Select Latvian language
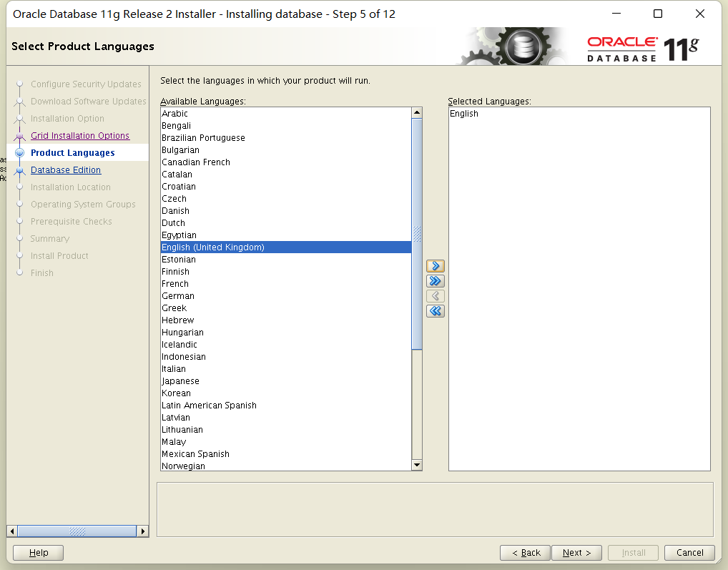Screen dimensions: 728x570 (x=286, y=417)
